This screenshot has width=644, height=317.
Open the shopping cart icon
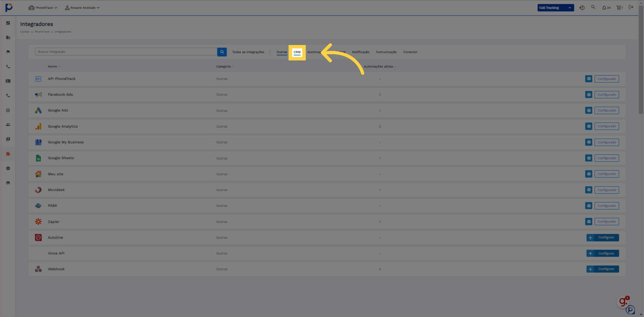pyautogui.click(x=620, y=8)
